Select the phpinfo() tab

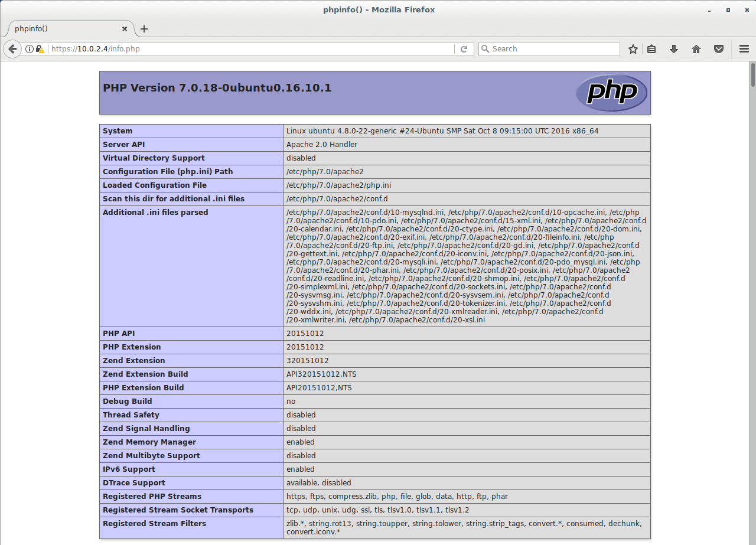tap(65, 29)
